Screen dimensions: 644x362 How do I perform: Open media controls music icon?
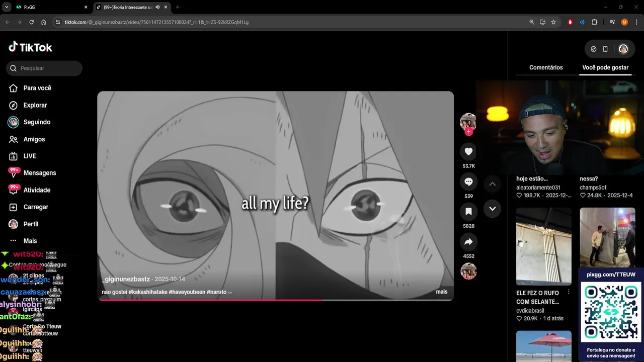pos(612,22)
